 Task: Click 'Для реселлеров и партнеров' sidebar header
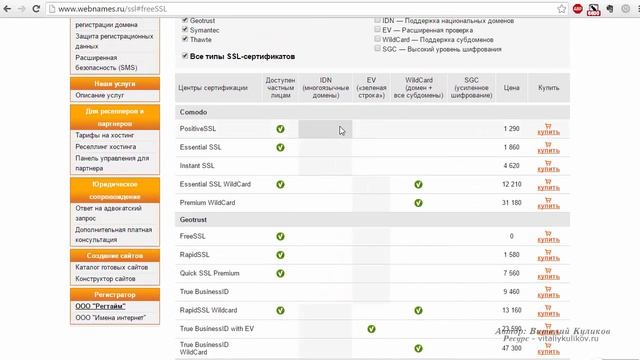[115, 117]
